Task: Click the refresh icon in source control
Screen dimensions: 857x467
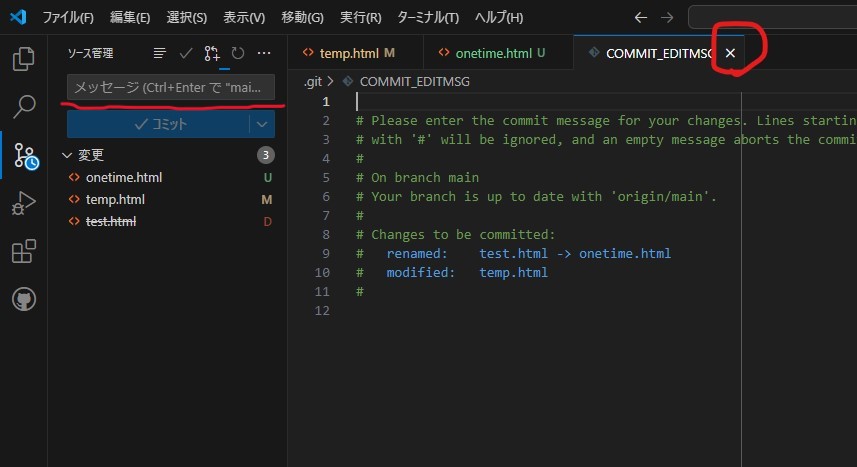Action: (238, 53)
